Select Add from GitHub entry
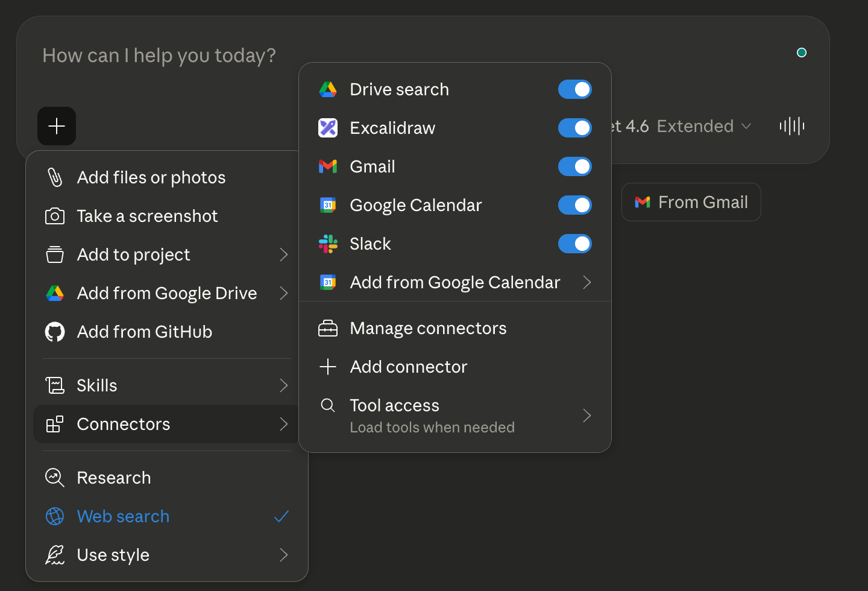 [166, 332]
